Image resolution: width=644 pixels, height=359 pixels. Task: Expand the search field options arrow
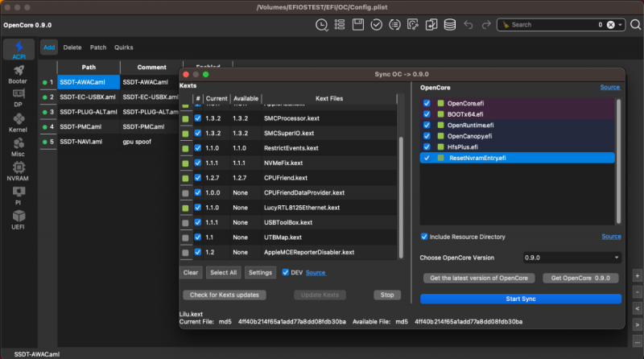[621, 25]
